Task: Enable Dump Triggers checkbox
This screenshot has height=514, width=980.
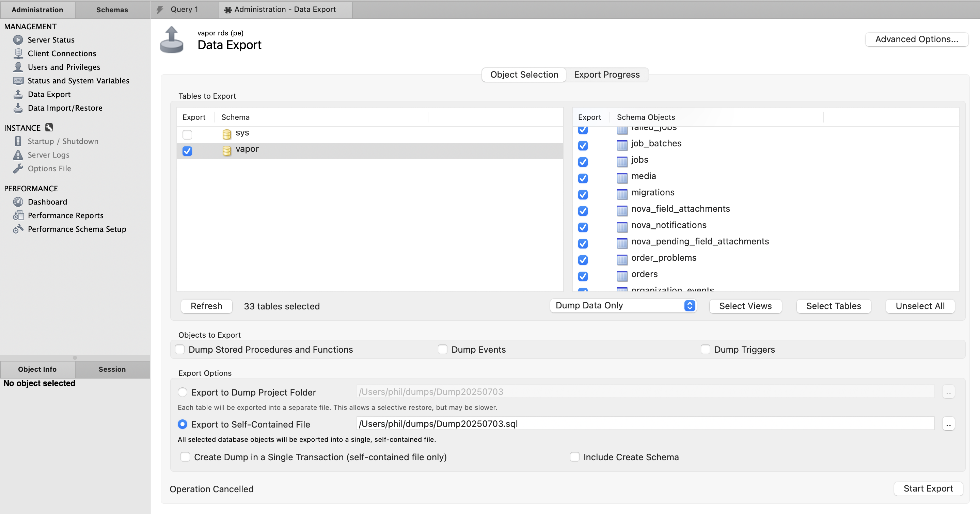Action: (705, 349)
